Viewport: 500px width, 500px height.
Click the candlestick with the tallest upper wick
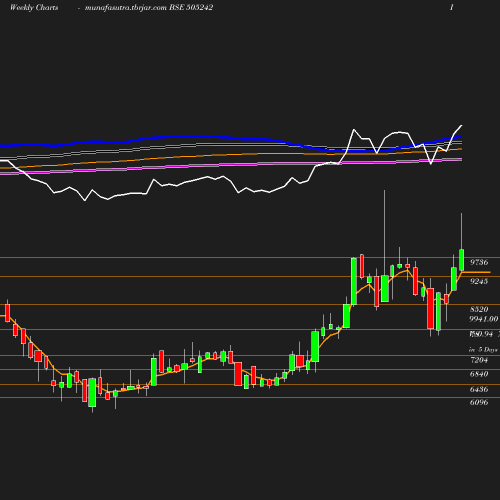385,288
